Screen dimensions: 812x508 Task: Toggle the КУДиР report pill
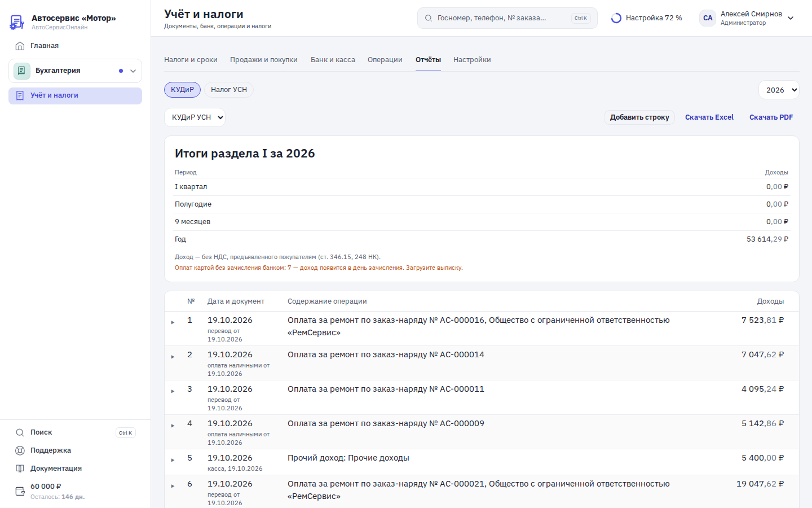click(x=182, y=90)
